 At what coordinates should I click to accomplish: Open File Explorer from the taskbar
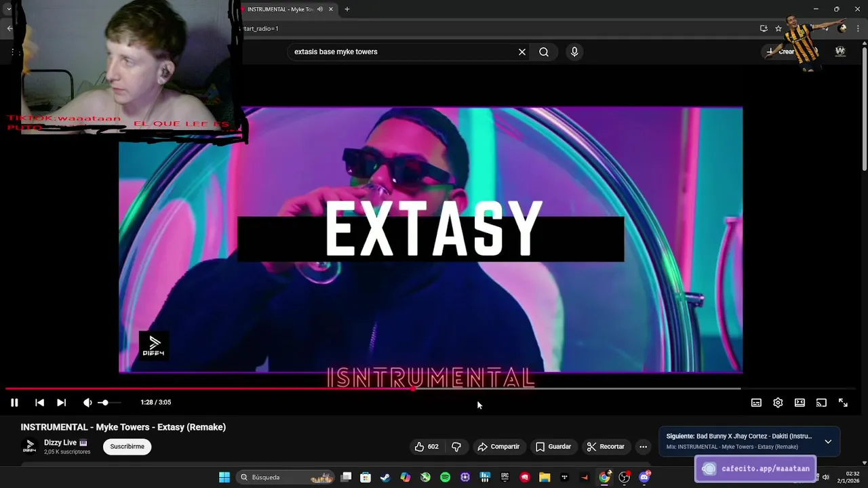click(x=545, y=477)
